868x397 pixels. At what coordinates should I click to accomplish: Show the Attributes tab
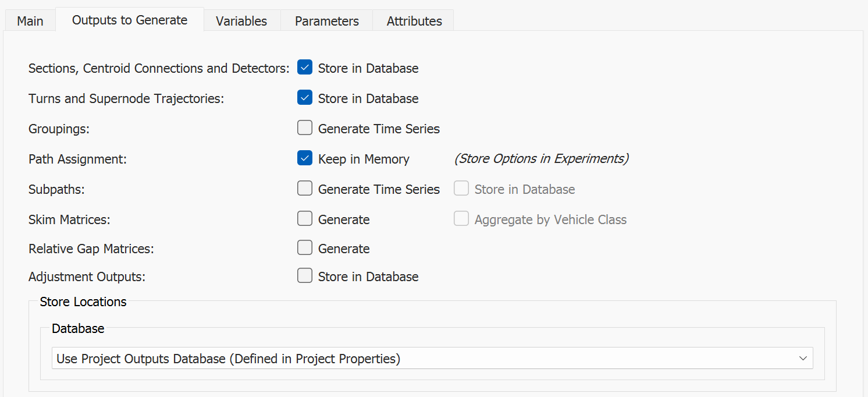pos(414,21)
